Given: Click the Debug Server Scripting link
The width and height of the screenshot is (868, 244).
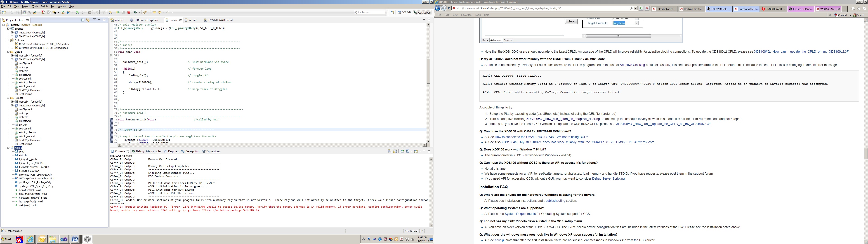Looking at the screenshot, I should coord(608,179).
